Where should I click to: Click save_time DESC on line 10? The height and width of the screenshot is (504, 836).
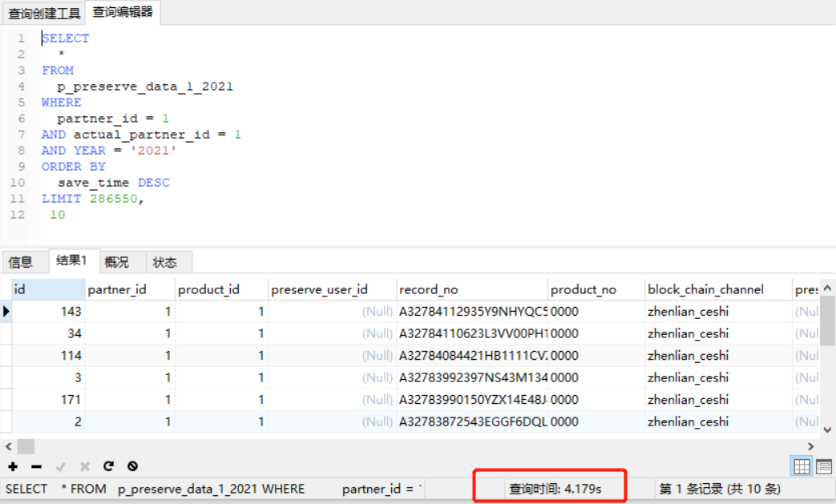[x=114, y=183]
